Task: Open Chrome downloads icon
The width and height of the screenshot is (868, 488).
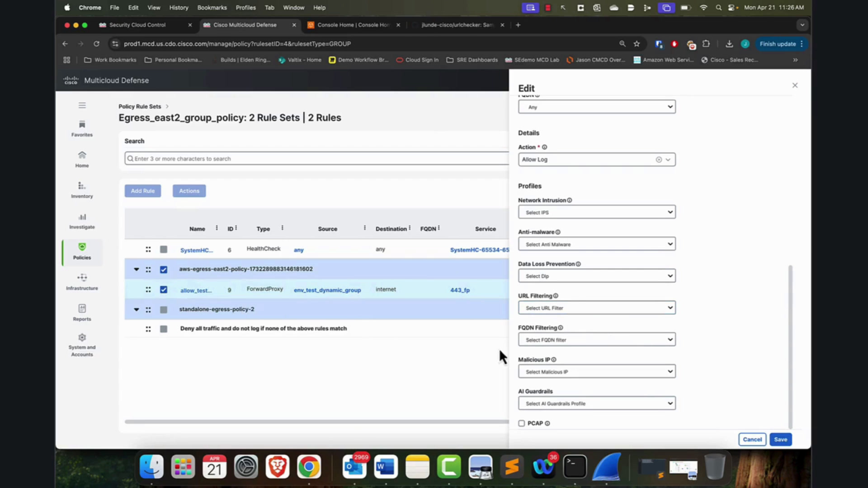Action: (x=729, y=44)
